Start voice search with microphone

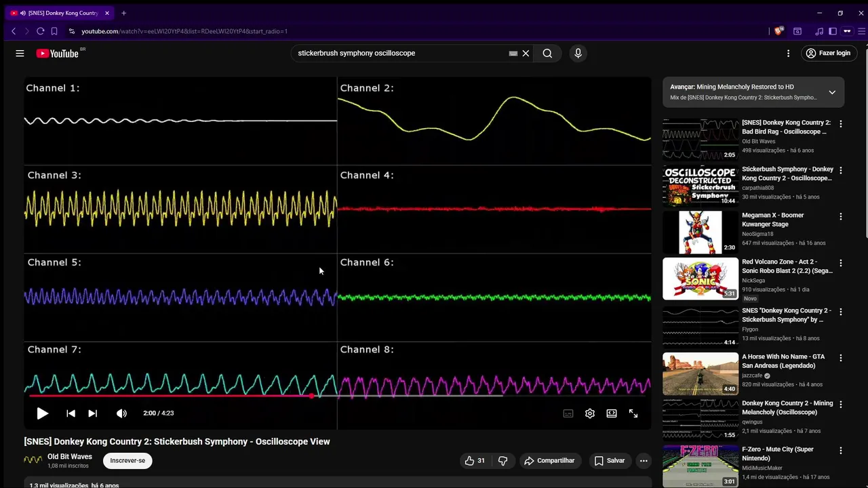[x=578, y=53]
